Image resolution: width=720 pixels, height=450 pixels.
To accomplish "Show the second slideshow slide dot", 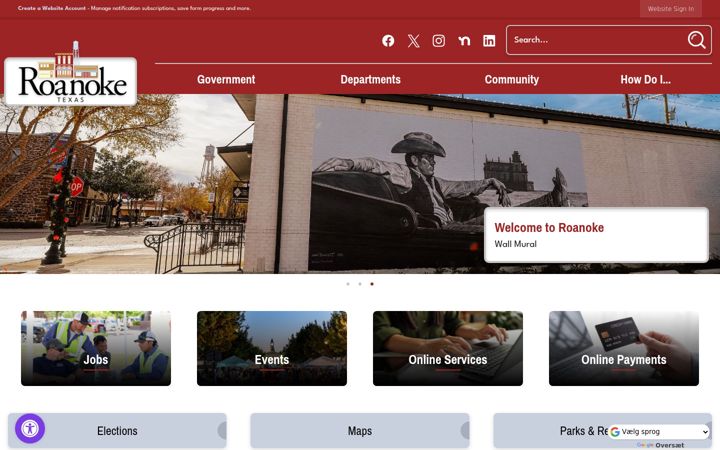I will point(360,284).
